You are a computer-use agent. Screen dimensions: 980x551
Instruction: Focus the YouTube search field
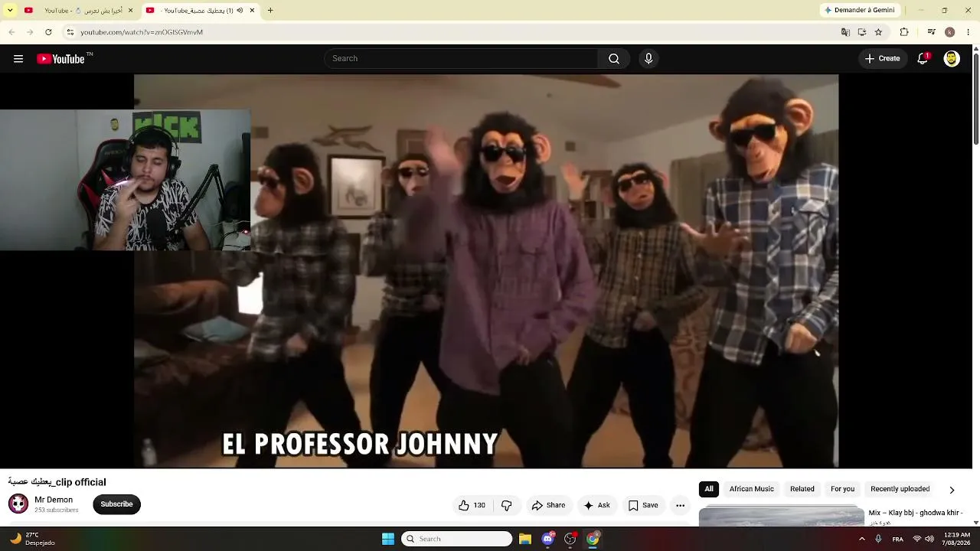click(x=461, y=59)
